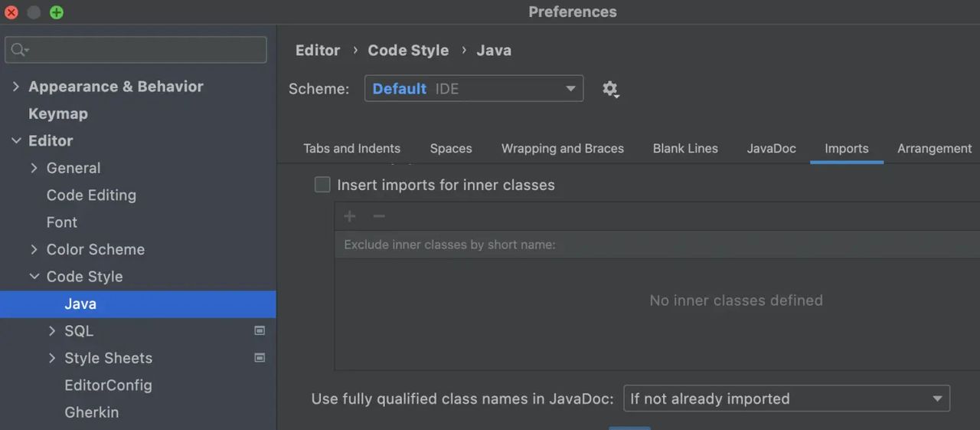Select Keymap in the settings tree
Screen dimensions: 980x430
pyautogui.click(x=58, y=113)
